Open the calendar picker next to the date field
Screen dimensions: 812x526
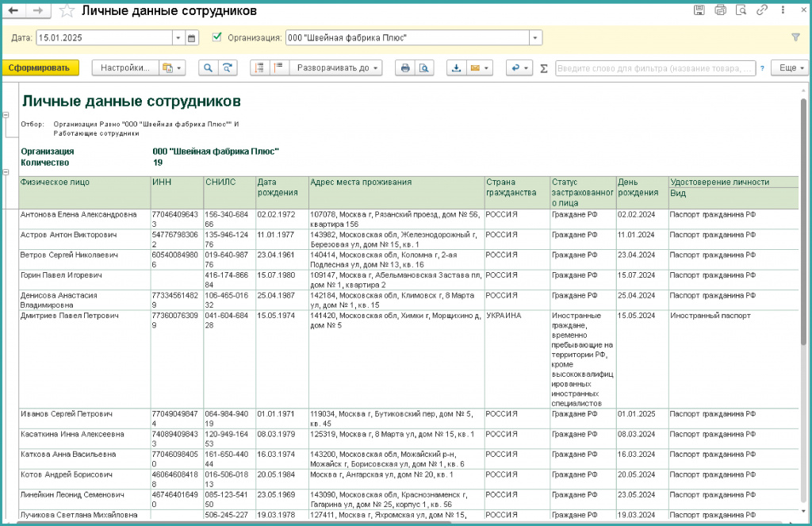coord(192,38)
